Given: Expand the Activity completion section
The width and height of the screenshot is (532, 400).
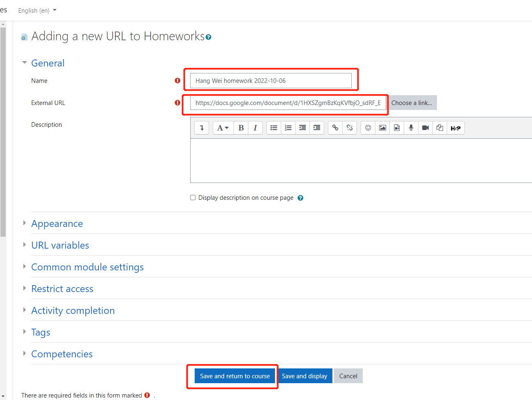Looking at the screenshot, I should (x=73, y=310).
